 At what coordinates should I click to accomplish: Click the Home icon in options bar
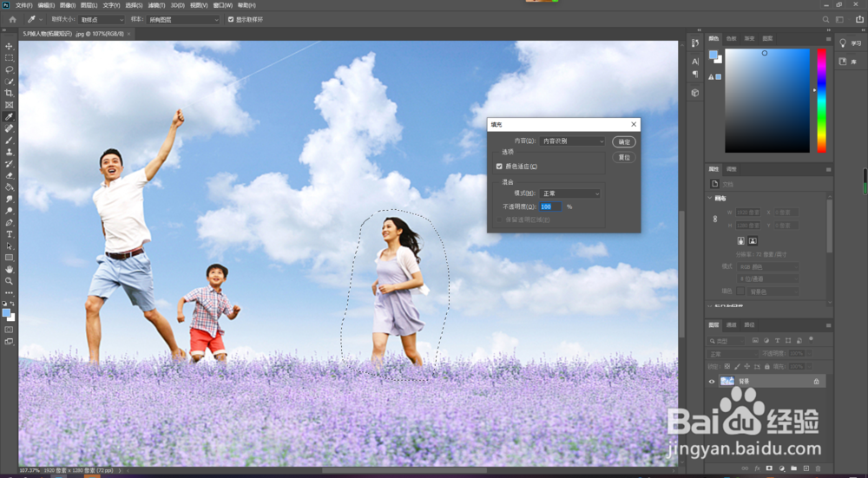(12, 19)
